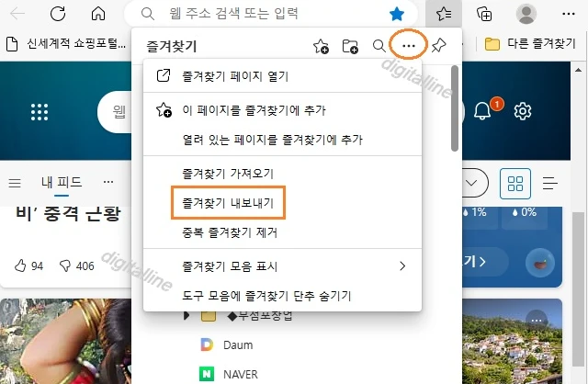Click the address bar search field

272,14
